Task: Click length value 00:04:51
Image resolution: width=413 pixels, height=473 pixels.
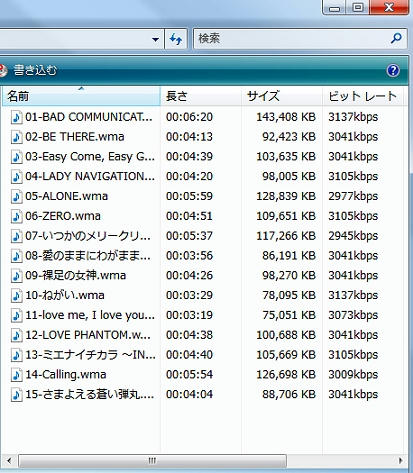Action: click(189, 216)
